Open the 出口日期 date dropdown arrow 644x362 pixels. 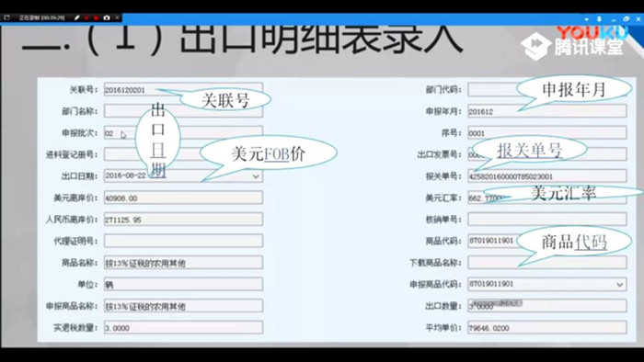tap(256, 176)
